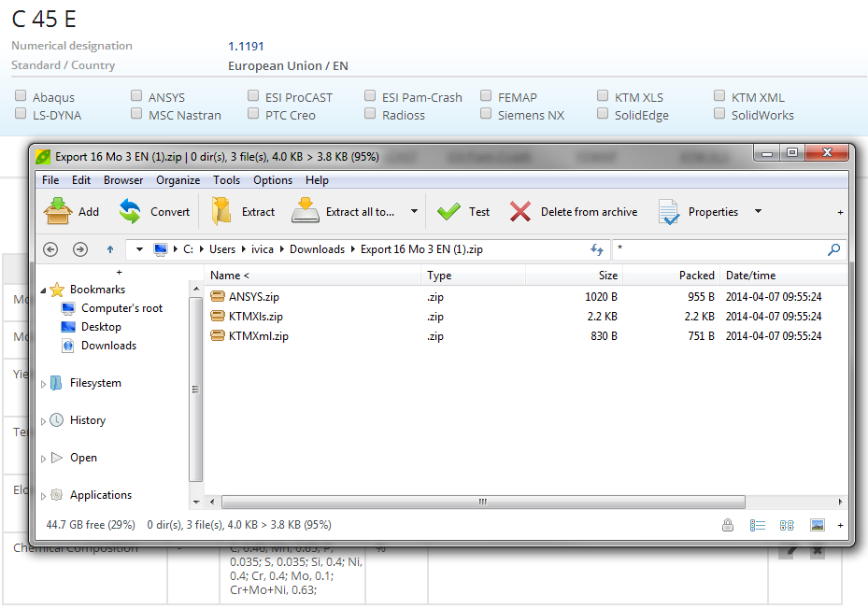This screenshot has height=609, width=868.
Task: Check the KTM XML option
Action: click(719, 95)
